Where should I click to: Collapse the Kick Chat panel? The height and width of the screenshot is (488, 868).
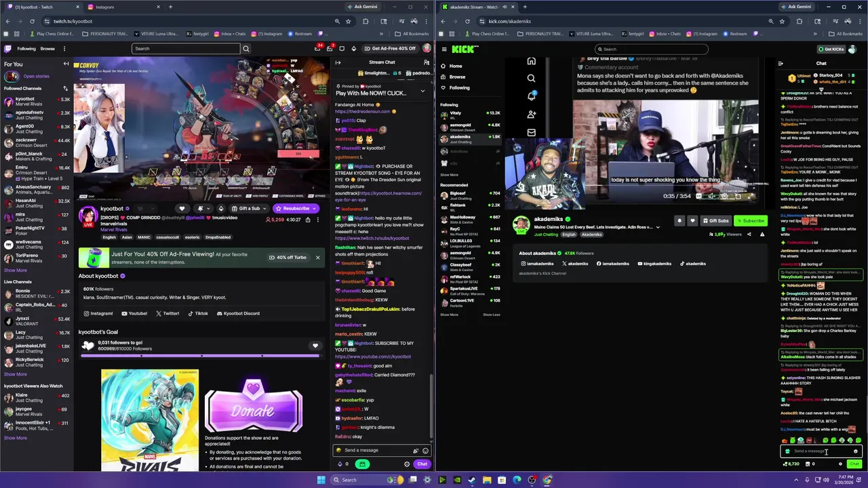pyautogui.click(x=781, y=64)
